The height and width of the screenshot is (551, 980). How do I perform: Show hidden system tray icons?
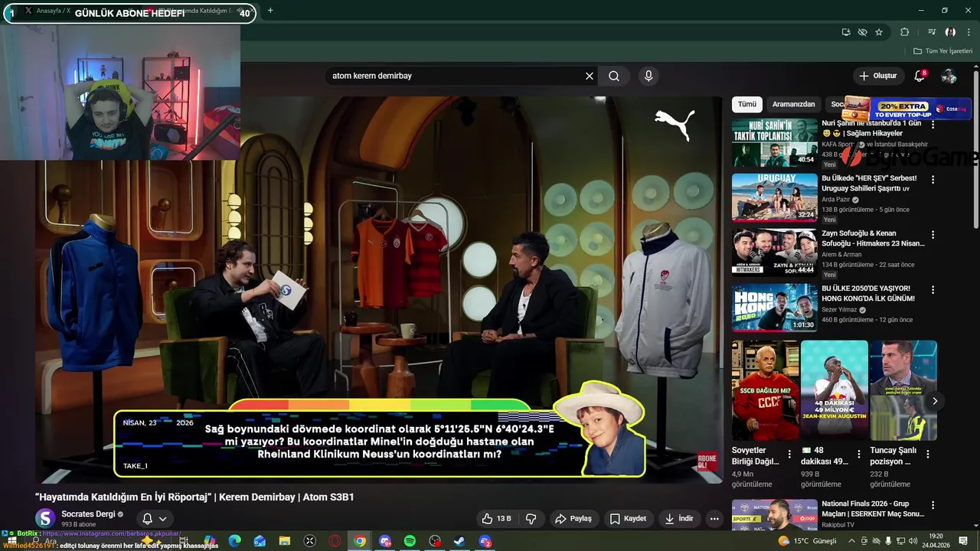852,541
